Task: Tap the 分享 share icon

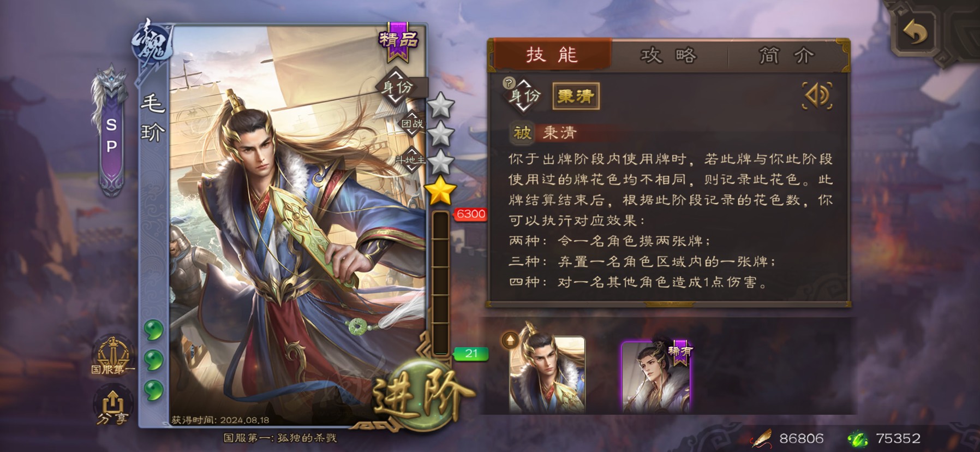Action: (112, 406)
